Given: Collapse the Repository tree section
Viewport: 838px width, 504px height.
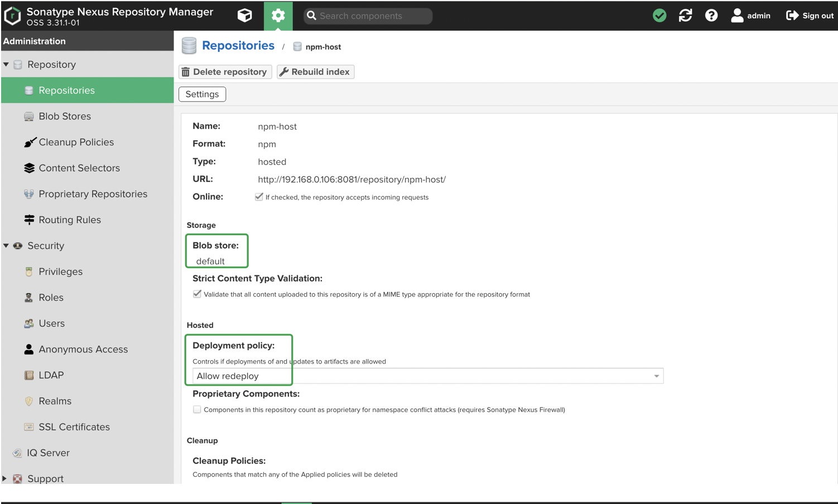Looking at the screenshot, I should pos(6,65).
